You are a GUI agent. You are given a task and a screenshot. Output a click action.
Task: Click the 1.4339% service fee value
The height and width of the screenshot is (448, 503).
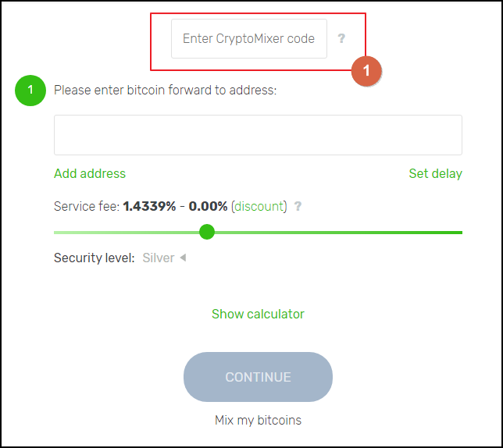click(x=149, y=207)
